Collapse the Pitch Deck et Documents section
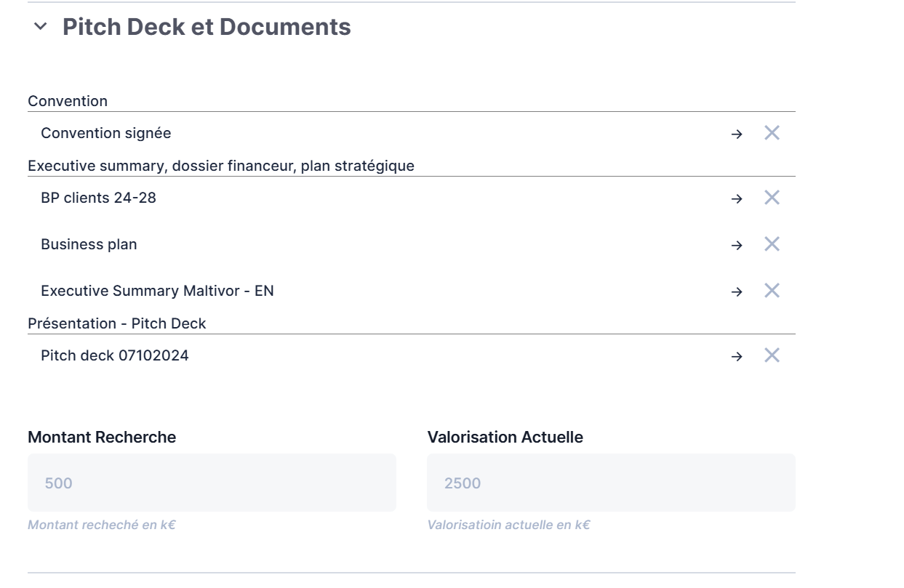The width and height of the screenshot is (904, 588). coord(39,27)
